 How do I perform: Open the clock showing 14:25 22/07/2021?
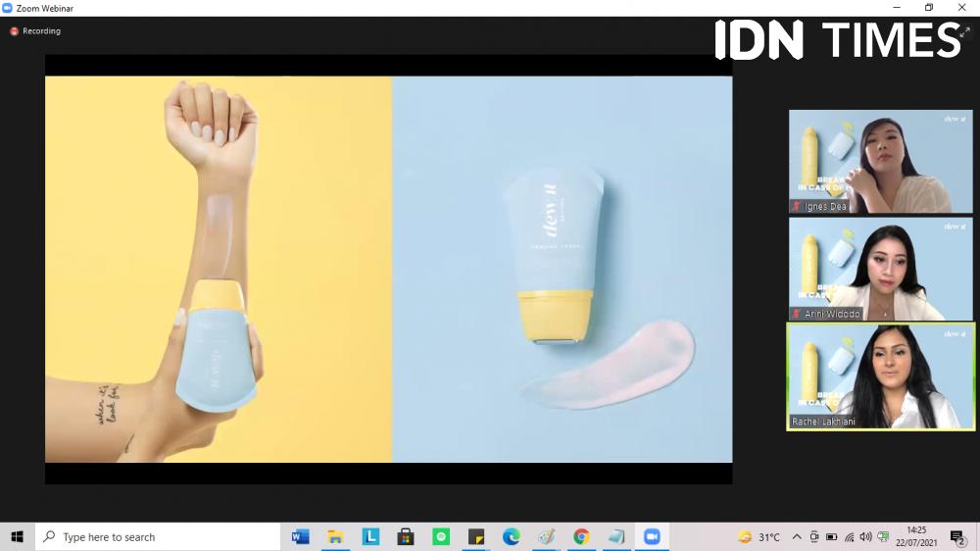click(x=916, y=536)
